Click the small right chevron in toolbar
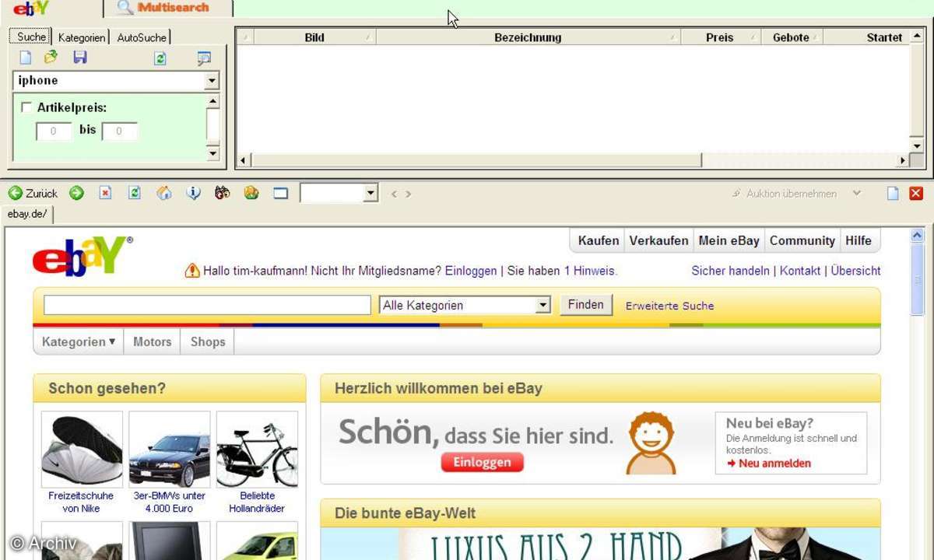 point(408,194)
